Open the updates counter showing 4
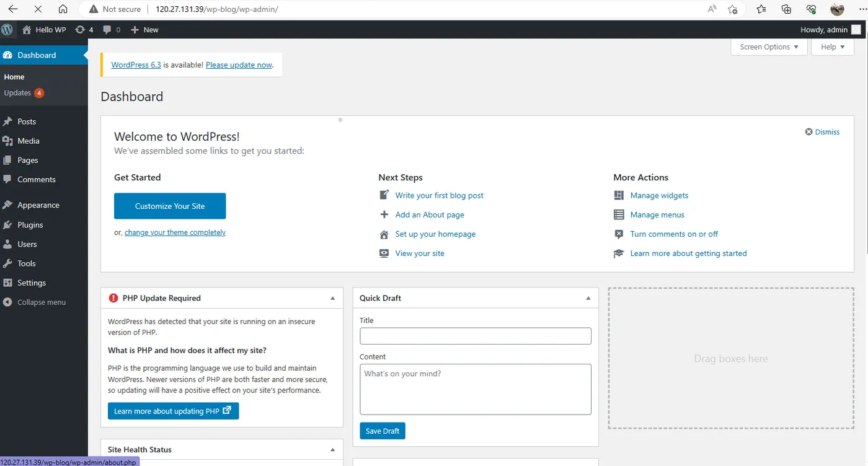868x466 pixels. 84,29
